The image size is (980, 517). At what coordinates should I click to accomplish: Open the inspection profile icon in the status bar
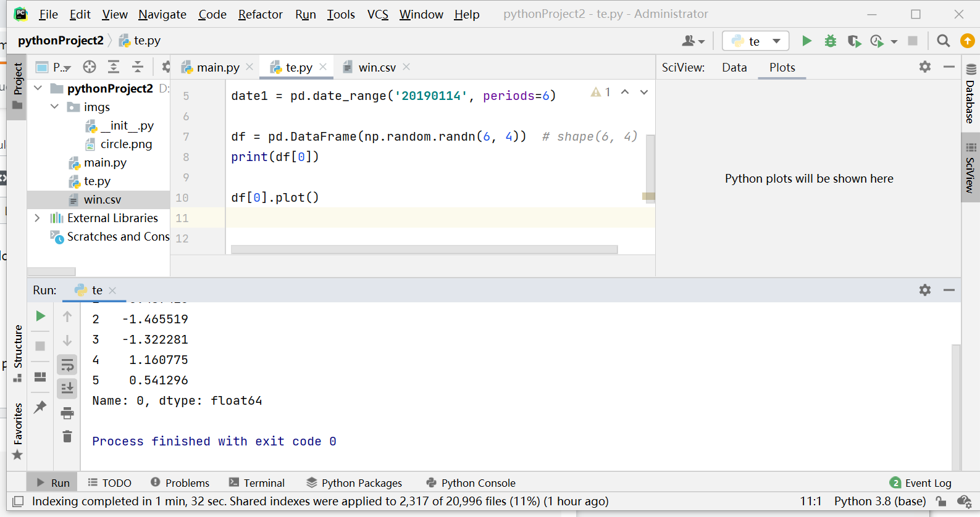[x=965, y=501]
